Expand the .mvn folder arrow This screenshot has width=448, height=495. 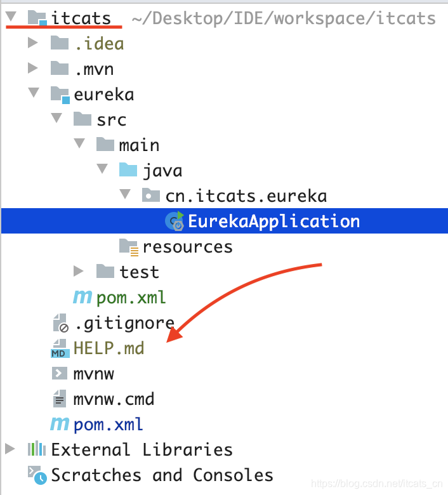coord(33,68)
